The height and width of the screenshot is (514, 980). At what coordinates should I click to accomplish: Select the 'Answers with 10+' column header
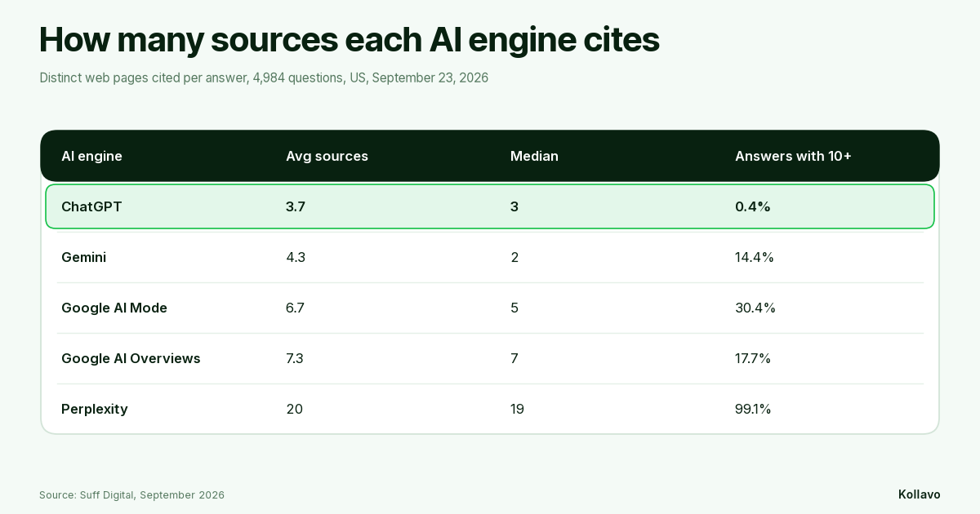click(793, 156)
